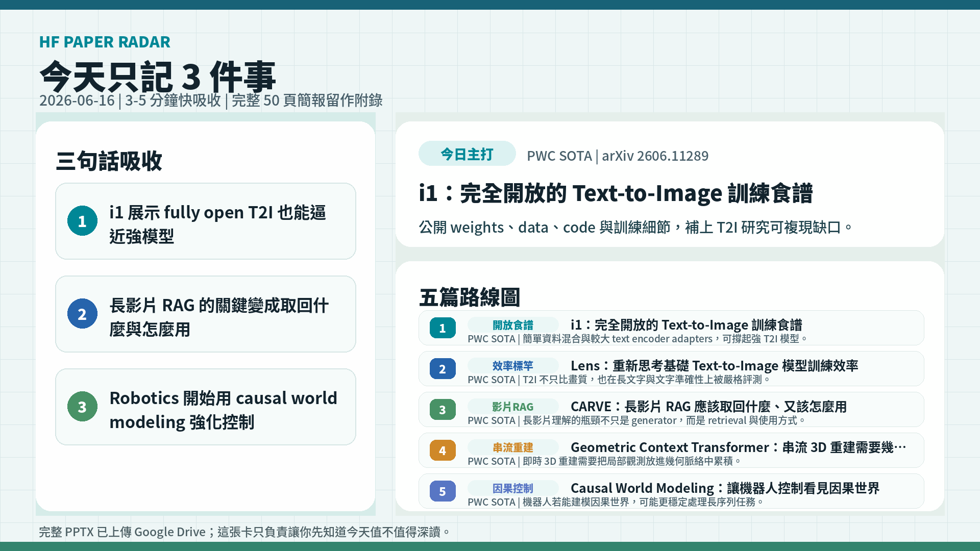
Task: Click text 長影片 RAG 的關鍵變成取回什麼與怎麼用
Action: pos(219,317)
